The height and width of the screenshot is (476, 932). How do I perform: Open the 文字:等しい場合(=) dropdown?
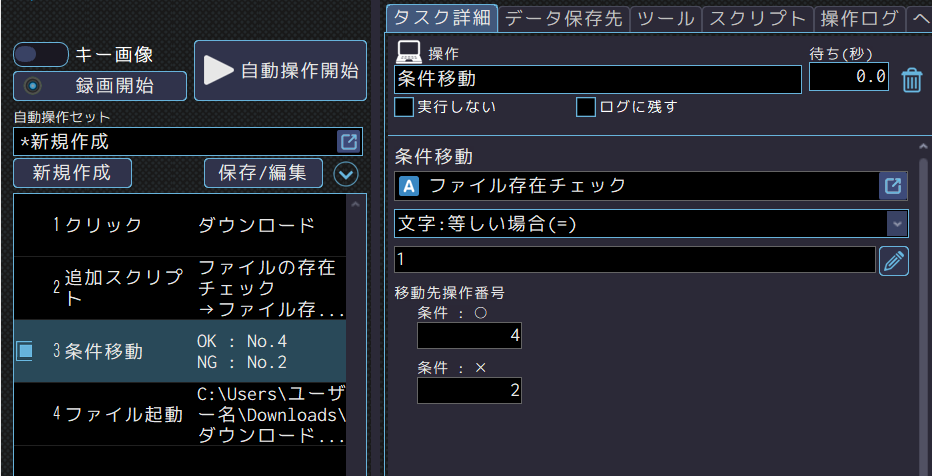tap(650, 224)
